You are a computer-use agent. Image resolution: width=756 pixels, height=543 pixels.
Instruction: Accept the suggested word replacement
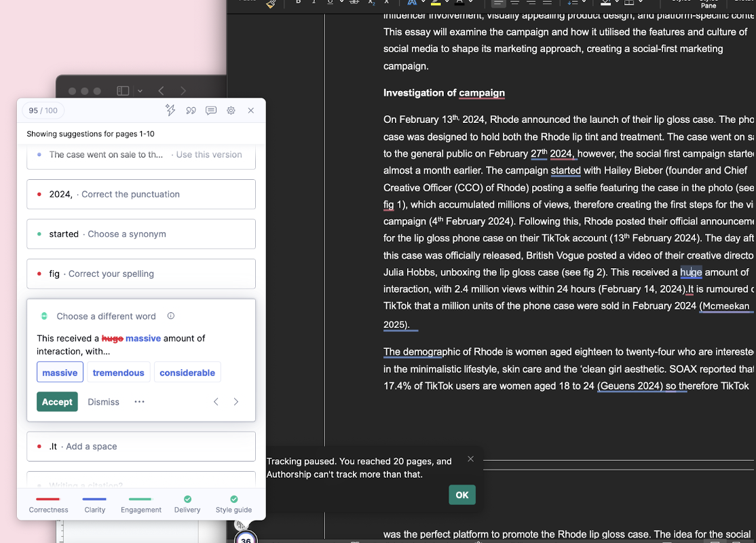point(57,402)
